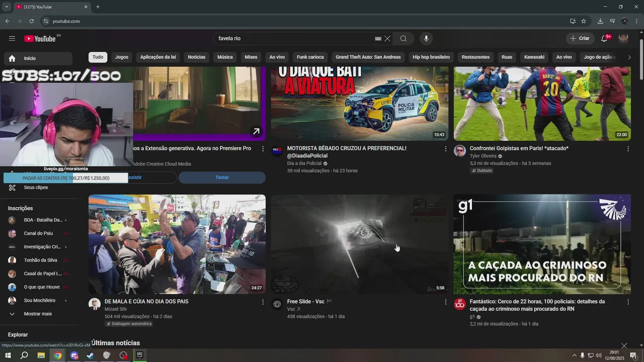The height and width of the screenshot is (362, 644).
Task: Open a new browser tab
Action: [x=98, y=7]
